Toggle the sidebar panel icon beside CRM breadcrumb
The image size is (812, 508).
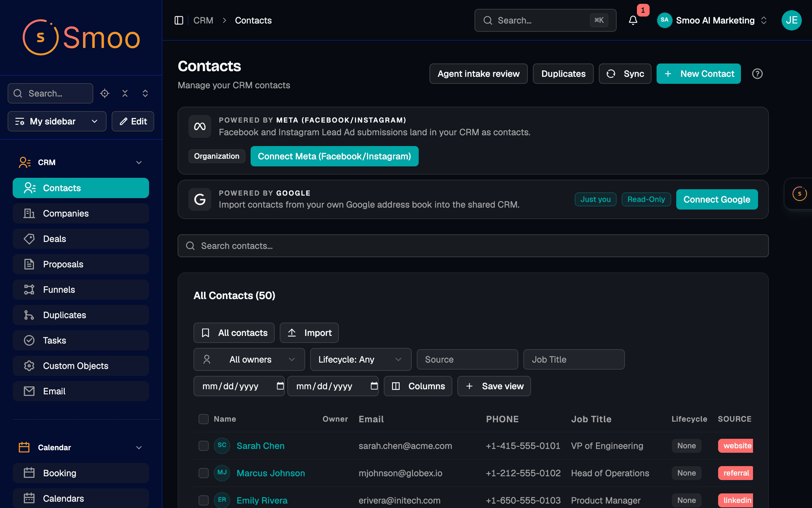[x=179, y=21]
